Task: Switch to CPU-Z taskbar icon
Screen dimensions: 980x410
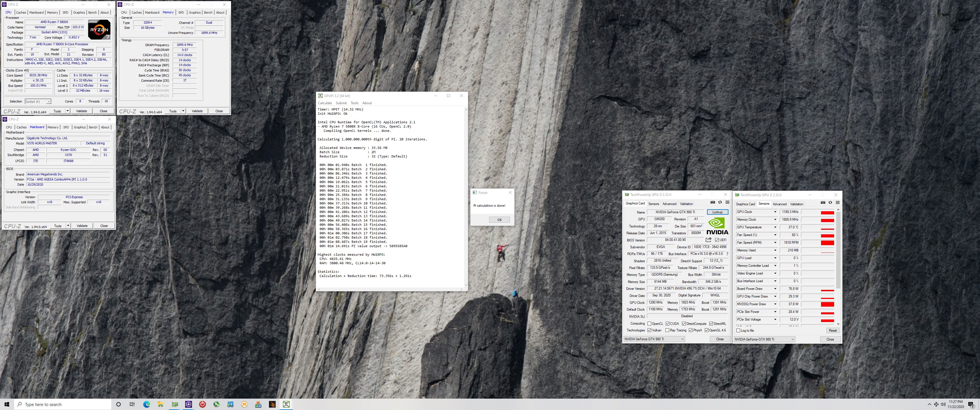Action: tap(188, 404)
